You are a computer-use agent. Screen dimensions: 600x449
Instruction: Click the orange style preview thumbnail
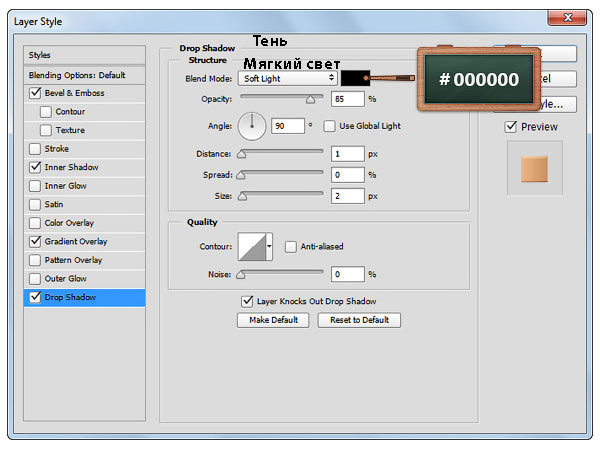534,169
